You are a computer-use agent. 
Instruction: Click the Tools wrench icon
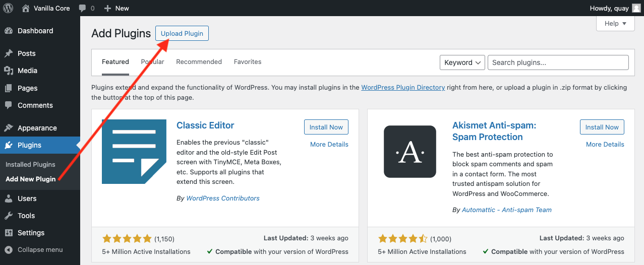point(9,216)
